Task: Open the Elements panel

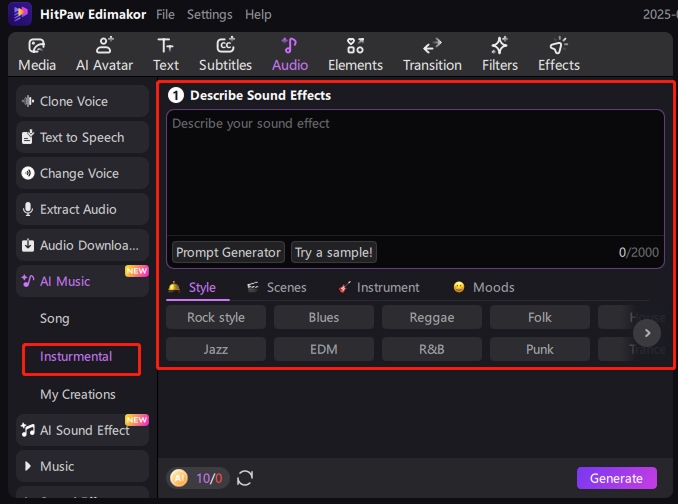Action: 355,54
